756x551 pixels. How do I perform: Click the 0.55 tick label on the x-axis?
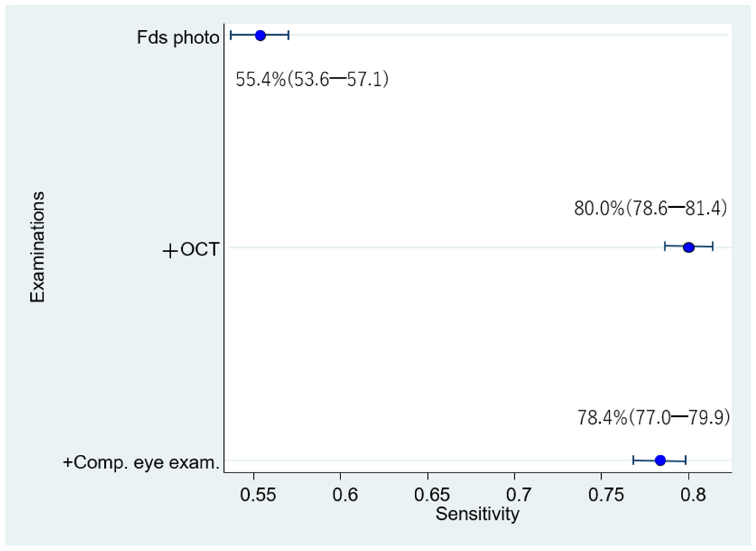258,495
